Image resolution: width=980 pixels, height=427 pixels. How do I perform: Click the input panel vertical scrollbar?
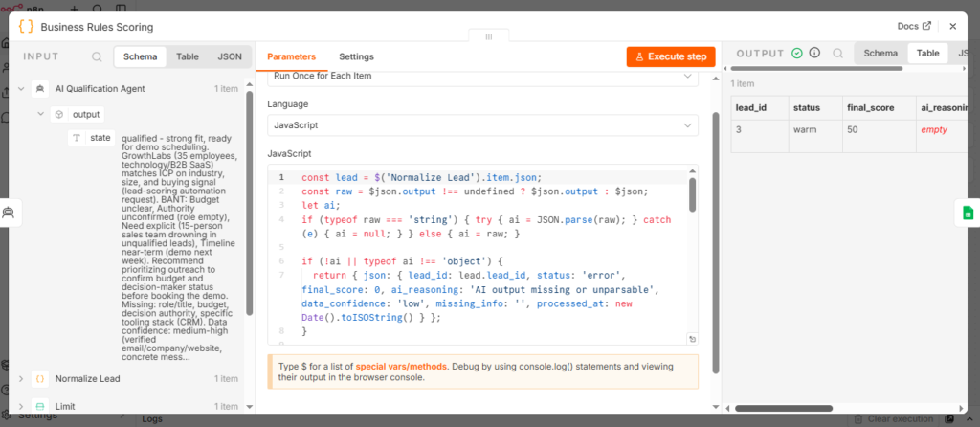point(250,203)
